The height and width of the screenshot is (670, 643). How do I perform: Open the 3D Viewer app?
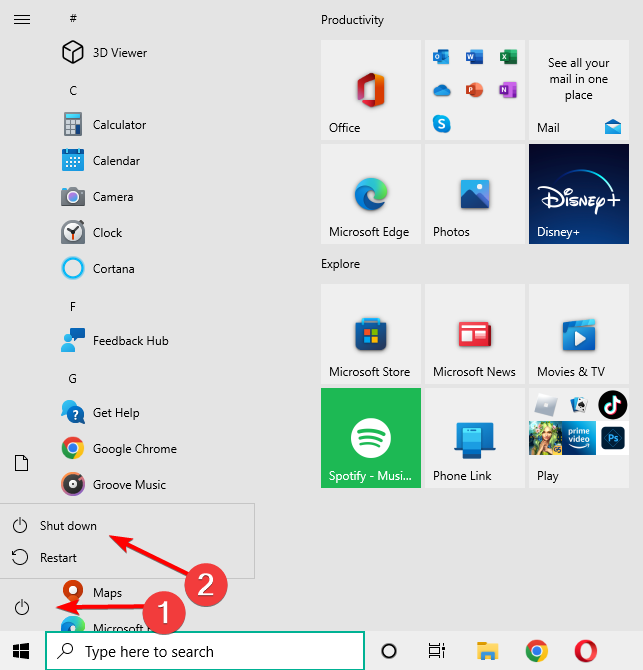point(105,53)
